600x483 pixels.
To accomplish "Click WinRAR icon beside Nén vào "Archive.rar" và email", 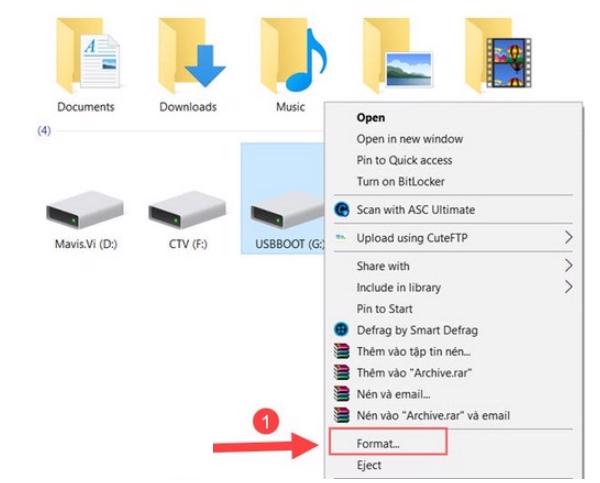I will (341, 414).
